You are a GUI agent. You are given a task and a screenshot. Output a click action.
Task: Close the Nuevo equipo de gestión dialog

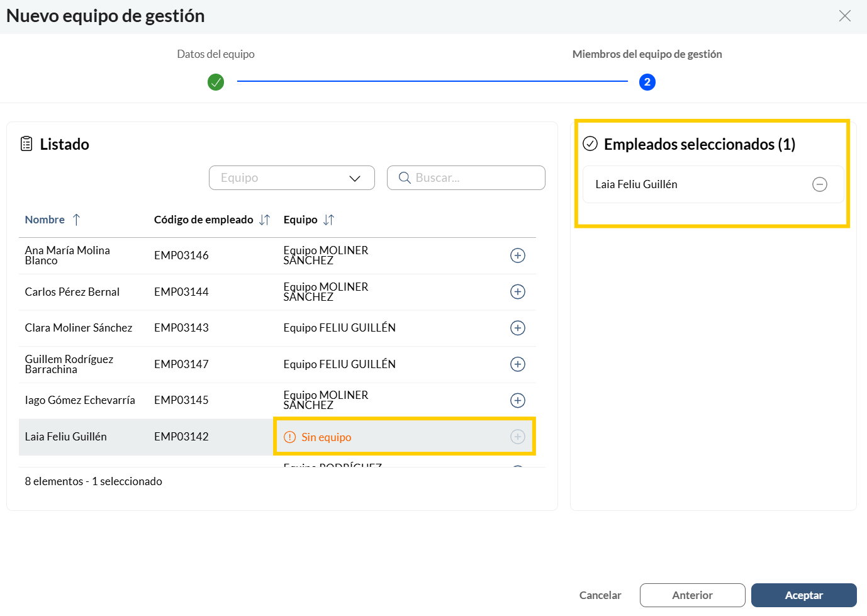[x=845, y=16]
